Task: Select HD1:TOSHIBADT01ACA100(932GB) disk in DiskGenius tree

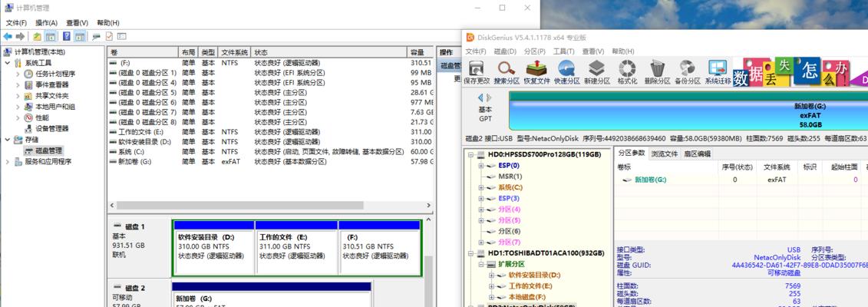Action: pyautogui.click(x=546, y=253)
